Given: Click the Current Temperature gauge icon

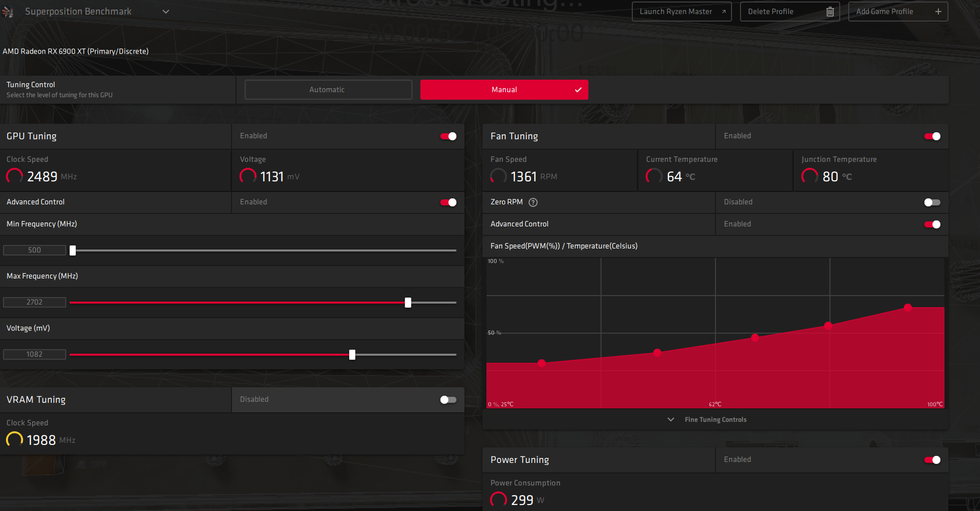Looking at the screenshot, I should [x=654, y=176].
